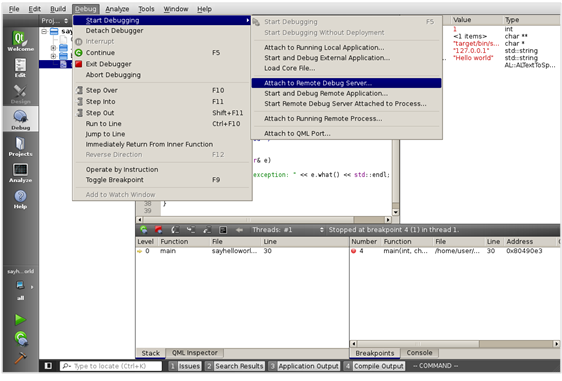Open the Issues output pane
The height and width of the screenshot is (381, 562).
[185, 366]
